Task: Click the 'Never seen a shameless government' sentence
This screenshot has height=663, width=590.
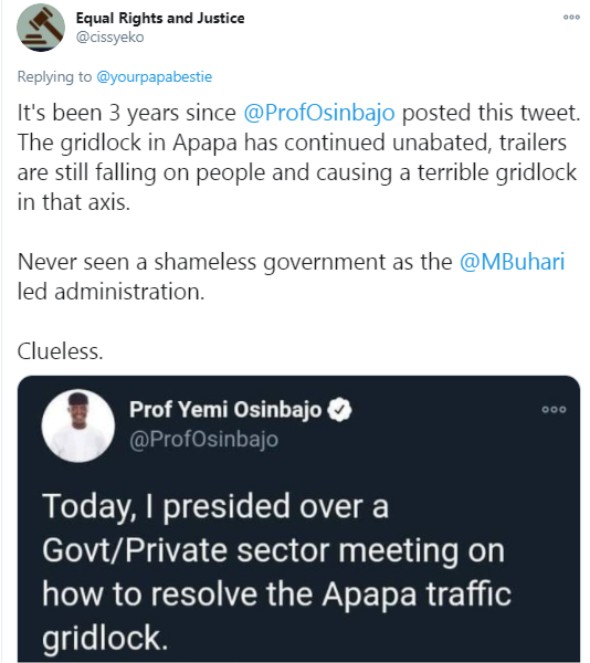Action: pos(291,277)
